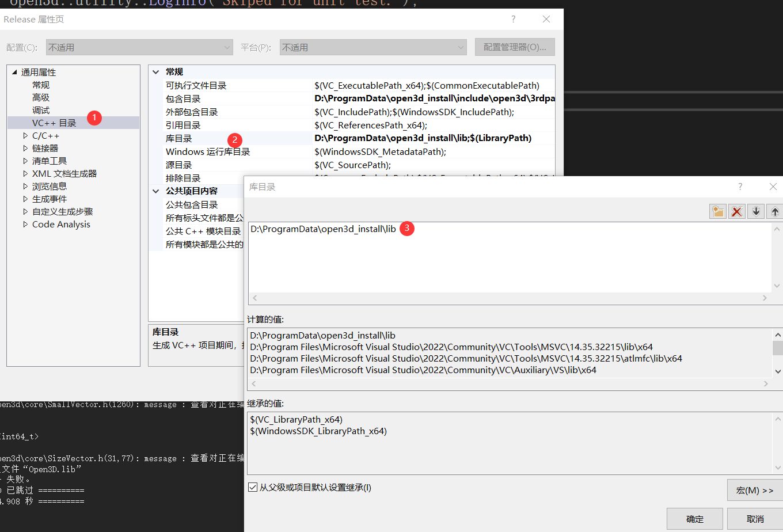The width and height of the screenshot is (783, 532).
Task: Add a new line in the 库目录 editor
Action: 717,211
